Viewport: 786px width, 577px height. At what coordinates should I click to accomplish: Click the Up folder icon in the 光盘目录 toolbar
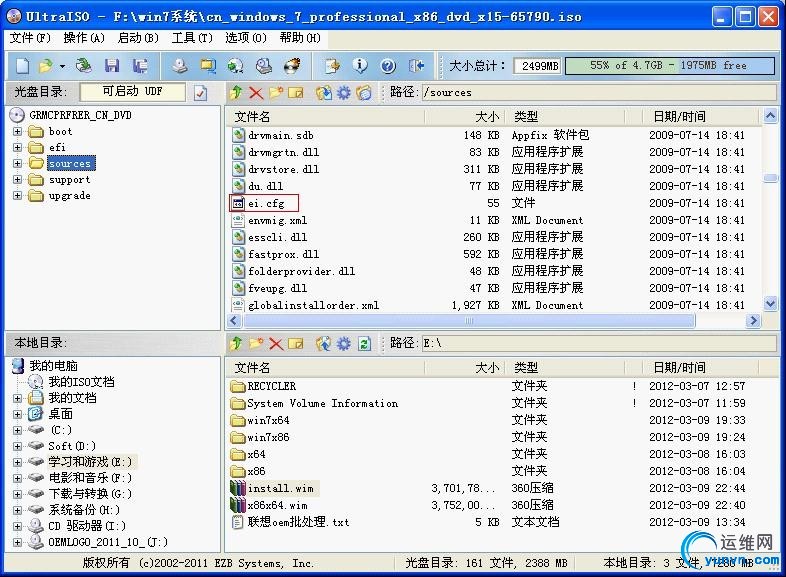(x=236, y=92)
